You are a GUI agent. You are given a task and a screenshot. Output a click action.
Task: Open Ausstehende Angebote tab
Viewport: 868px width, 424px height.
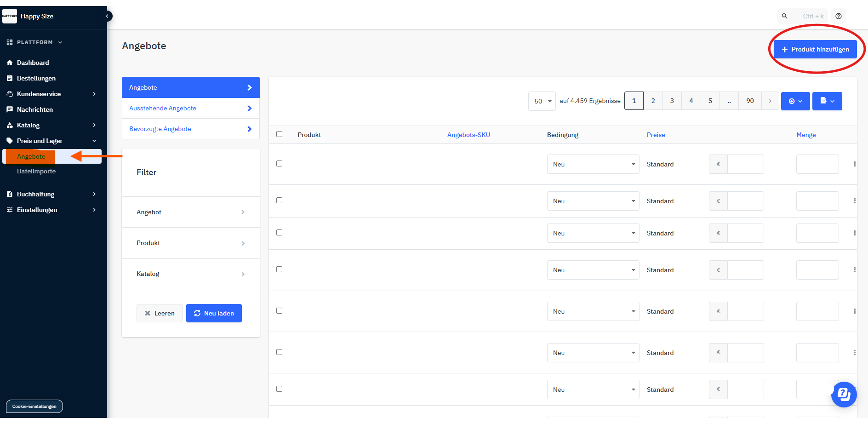click(190, 109)
